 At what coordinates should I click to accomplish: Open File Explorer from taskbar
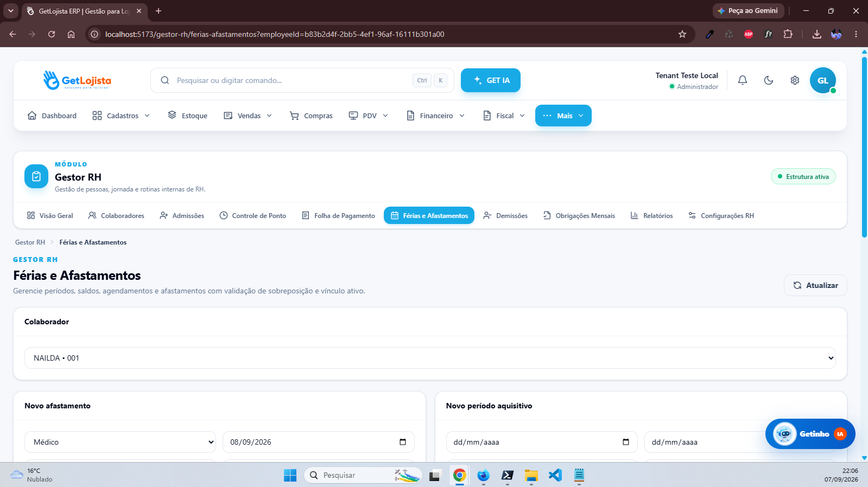(x=531, y=475)
